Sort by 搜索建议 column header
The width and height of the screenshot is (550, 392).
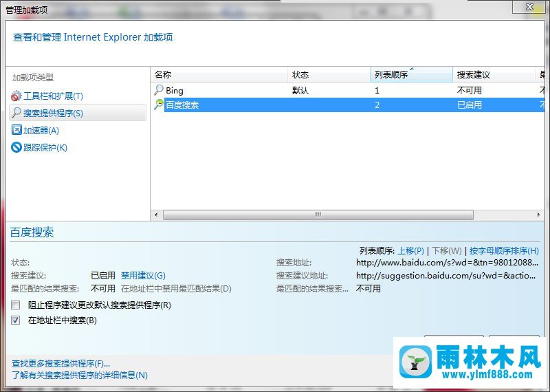click(494, 74)
